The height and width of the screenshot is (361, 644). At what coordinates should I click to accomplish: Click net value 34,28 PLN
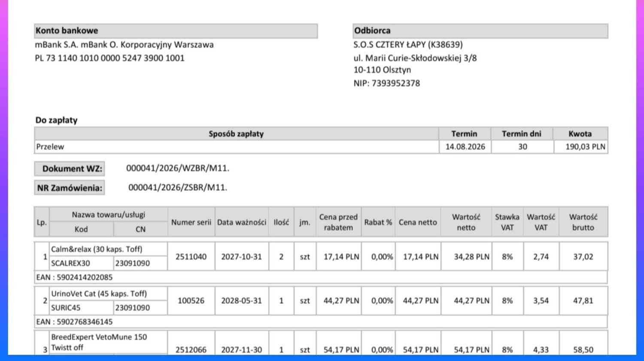(471, 257)
